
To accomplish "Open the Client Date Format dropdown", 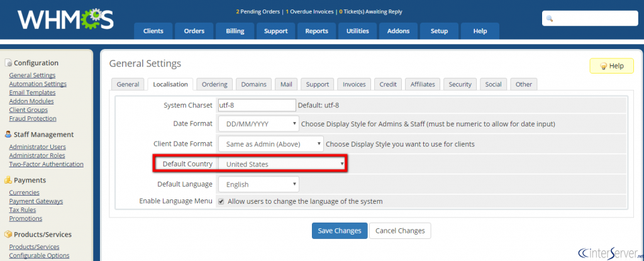I will pos(271,144).
